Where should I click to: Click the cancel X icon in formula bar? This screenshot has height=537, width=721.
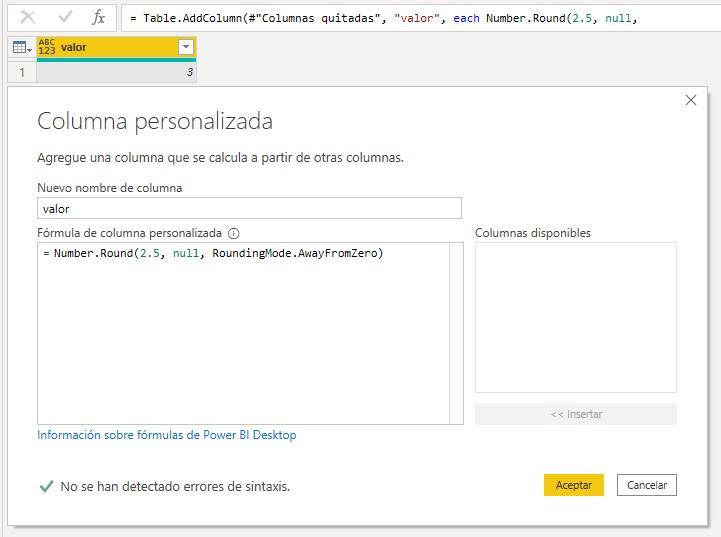coord(28,17)
